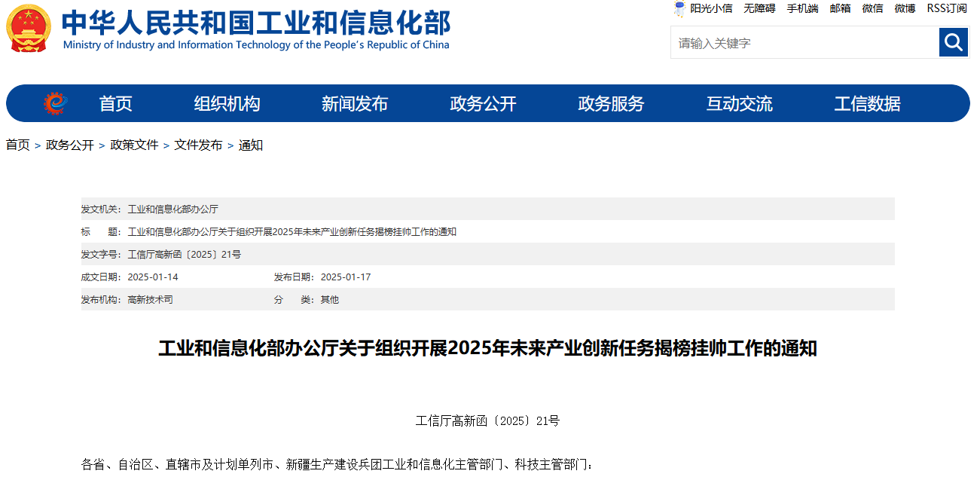980x477 pixels.
Task: Select the 新闻发布 menu item
Action: click(355, 104)
